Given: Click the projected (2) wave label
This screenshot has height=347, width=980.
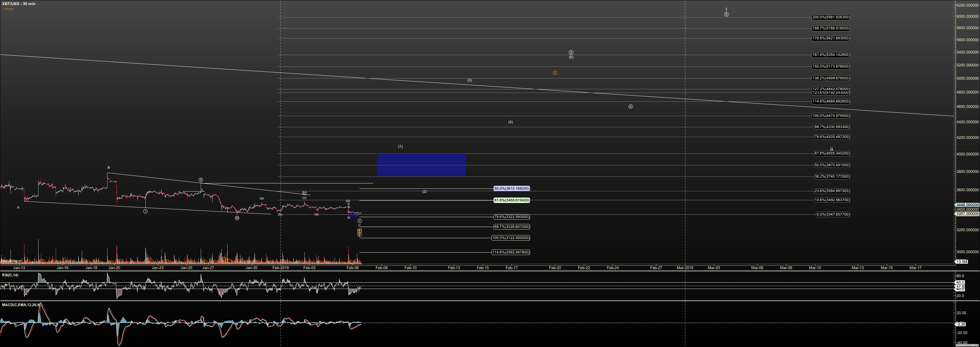Looking at the screenshot, I should (x=425, y=192).
